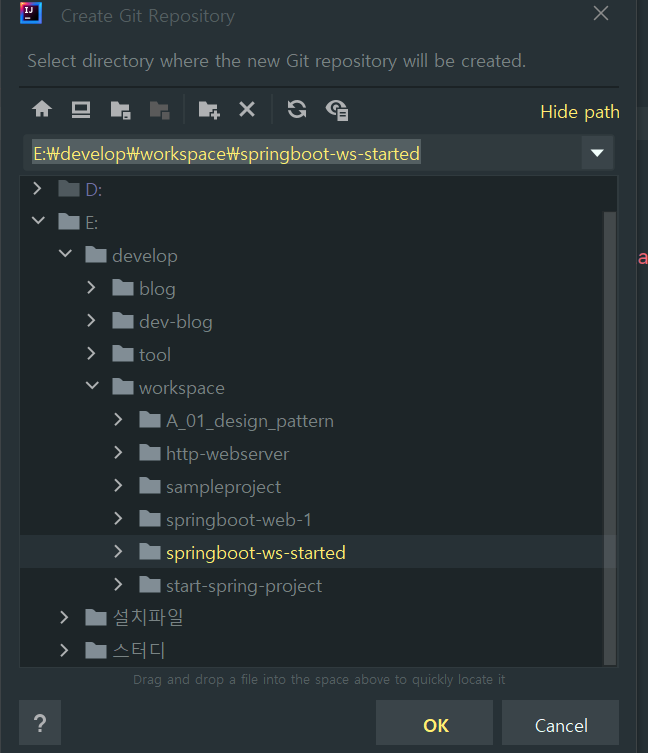The height and width of the screenshot is (753, 648).
Task: Click the Home directory icon
Action: [x=42, y=110]
